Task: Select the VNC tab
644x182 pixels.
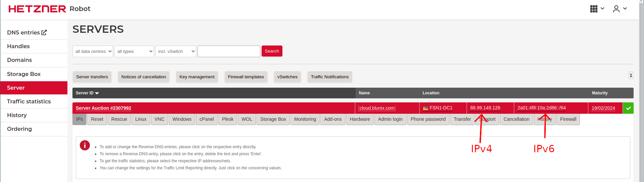Action: click(159, 119)
